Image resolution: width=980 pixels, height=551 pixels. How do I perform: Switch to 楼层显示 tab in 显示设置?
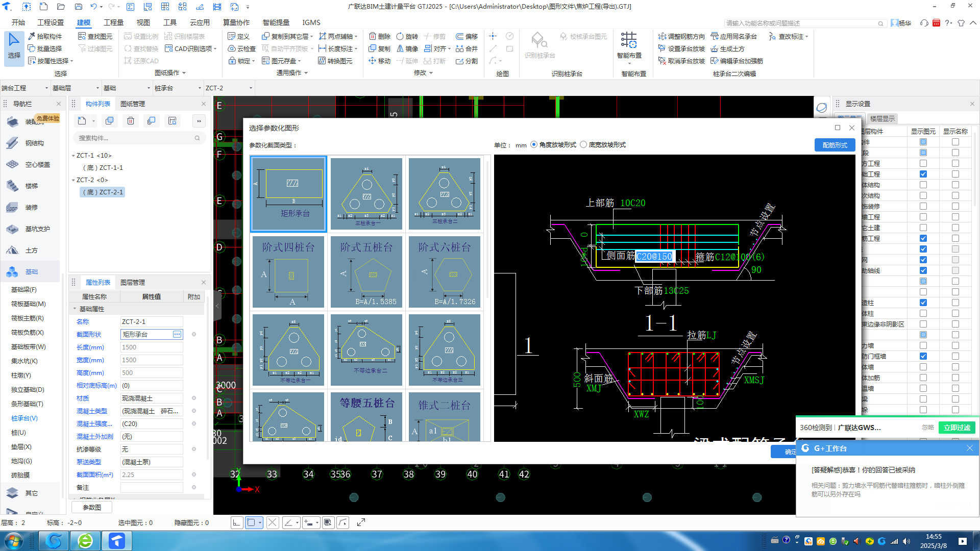[882, 118]
